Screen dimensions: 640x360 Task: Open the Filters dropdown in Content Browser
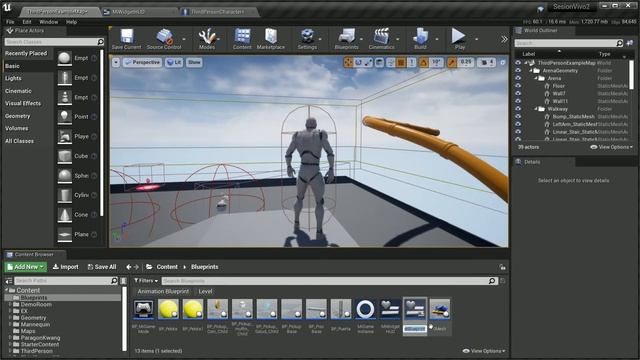pos(146,281)
